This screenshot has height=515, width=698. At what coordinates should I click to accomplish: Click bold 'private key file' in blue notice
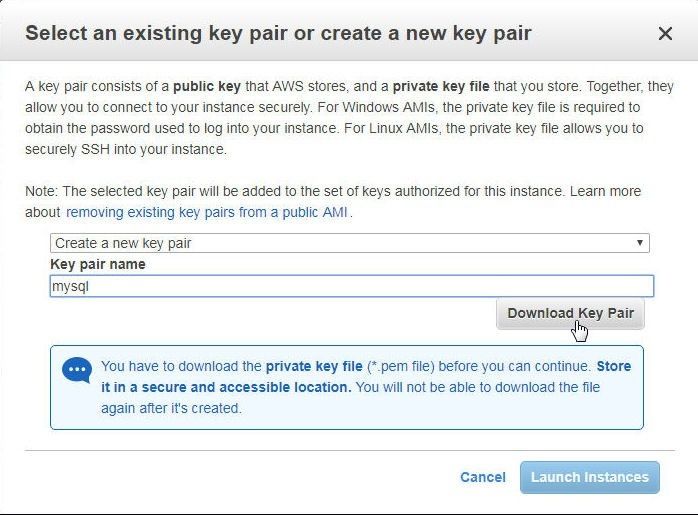point(314,366)
